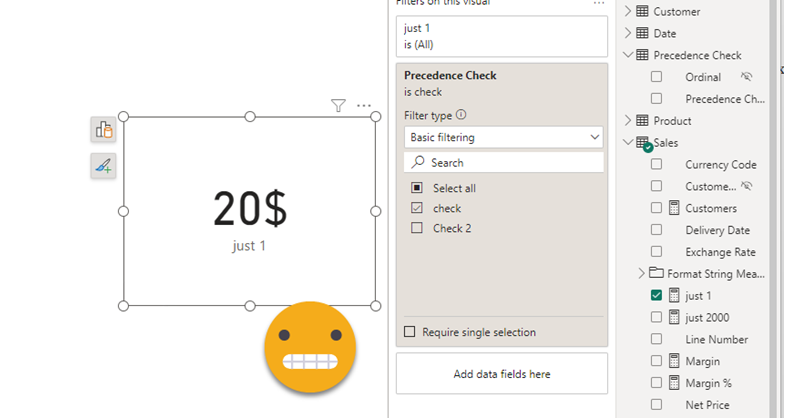Click the Margin measure calculator icon
The image size is (800, 418).
tap(674, 361)
